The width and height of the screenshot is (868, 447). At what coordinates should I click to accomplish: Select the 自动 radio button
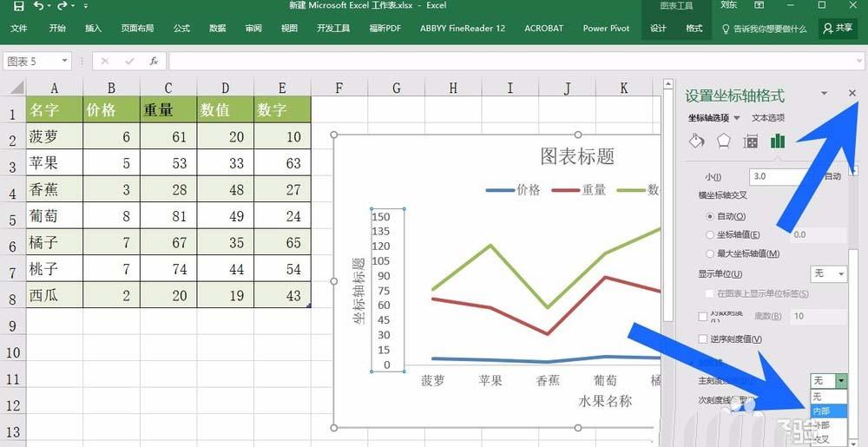click(711, 215)
